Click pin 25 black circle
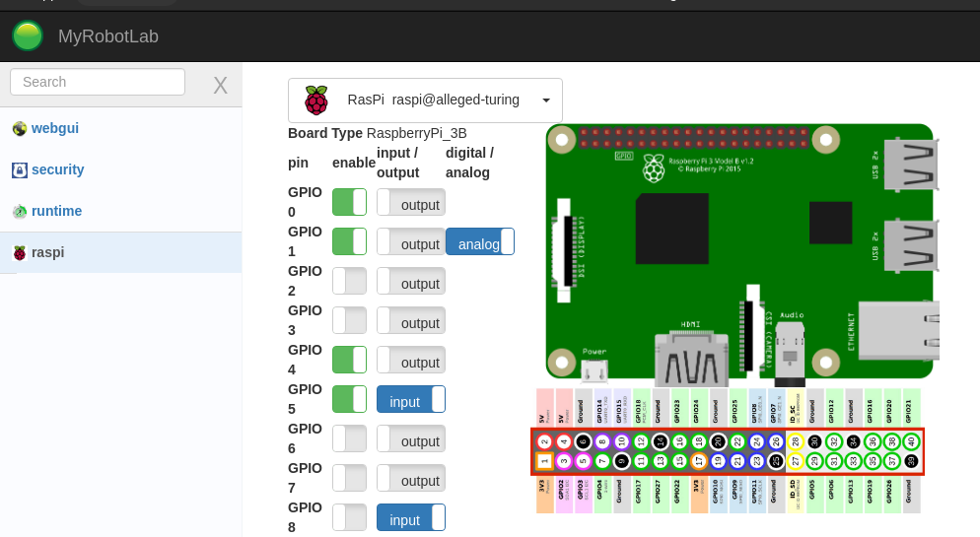Image resolution: width=980 pixels, height=537 pixels. pyautogui.click(x=776, y=461)
